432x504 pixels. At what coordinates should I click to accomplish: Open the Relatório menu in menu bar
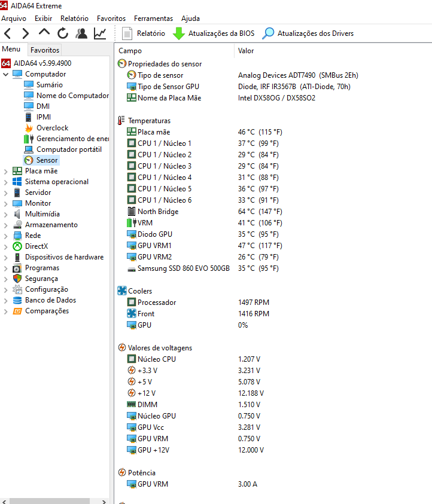[x=74, y=19]
